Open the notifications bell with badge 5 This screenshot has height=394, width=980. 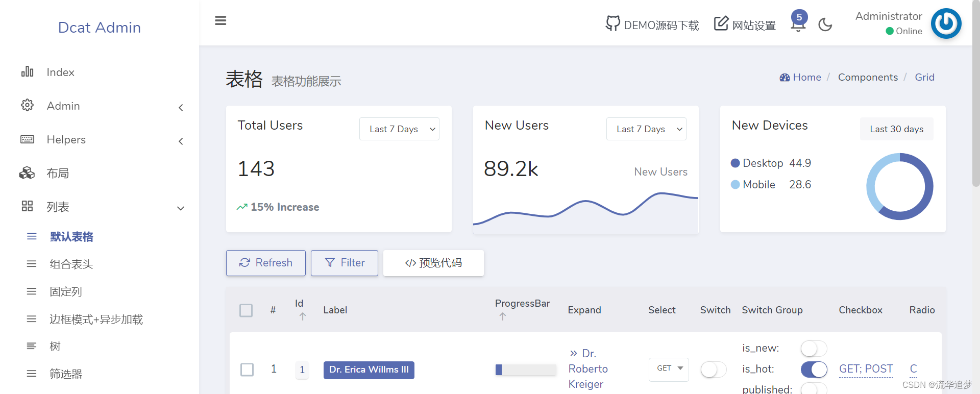pyautogui.click(x=798, y=21)
